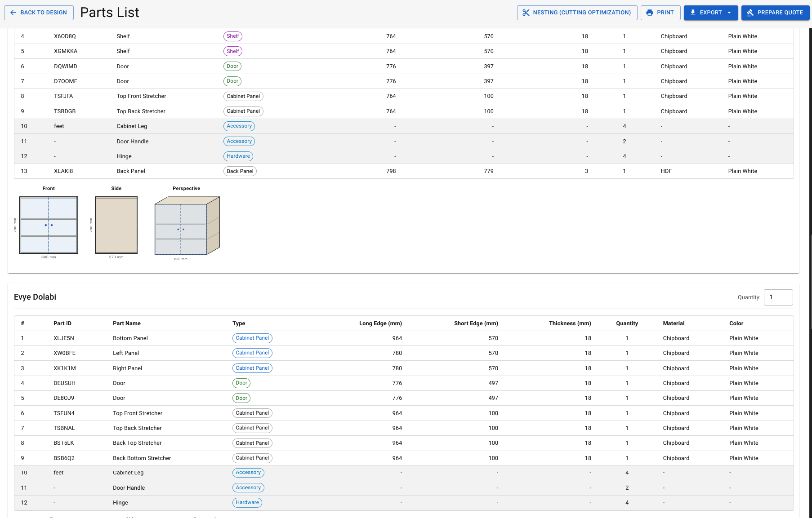Click the gavel quote icon
Screen dimensions: 812x518
click(750, 13)
